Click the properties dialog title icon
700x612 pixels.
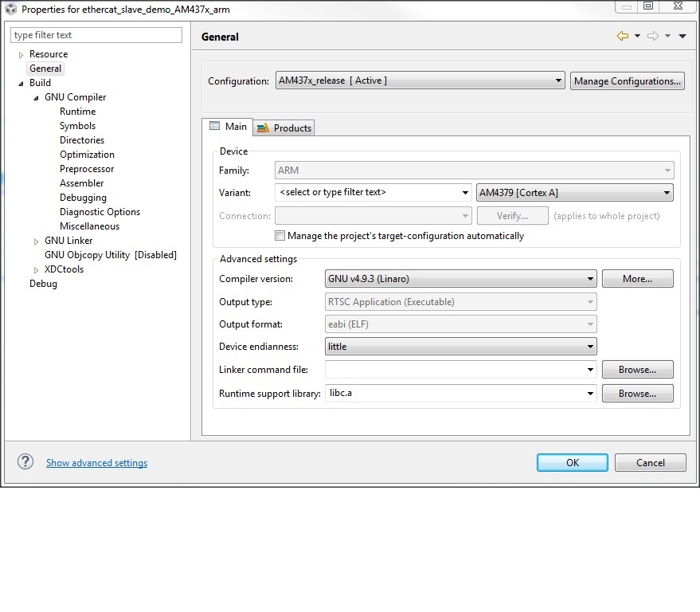tap(10, 9)
